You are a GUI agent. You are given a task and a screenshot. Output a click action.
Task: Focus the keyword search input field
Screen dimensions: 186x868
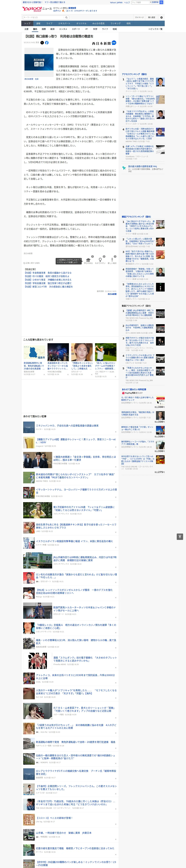pos(44,18)
